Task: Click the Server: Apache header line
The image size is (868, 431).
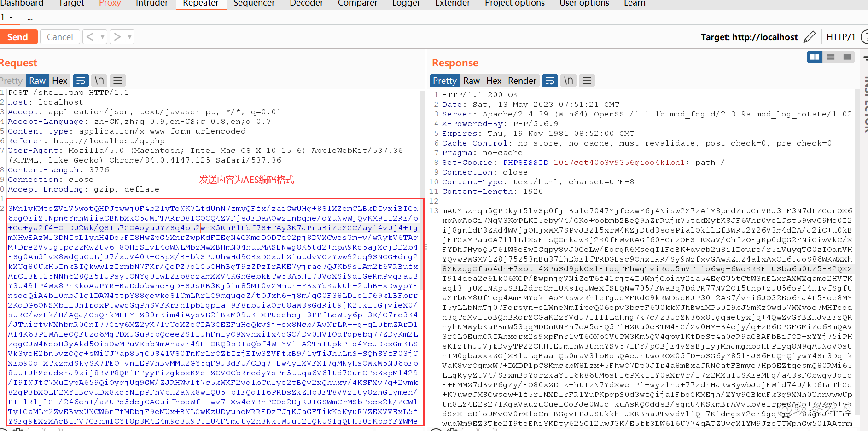Action: pos(647,114)
